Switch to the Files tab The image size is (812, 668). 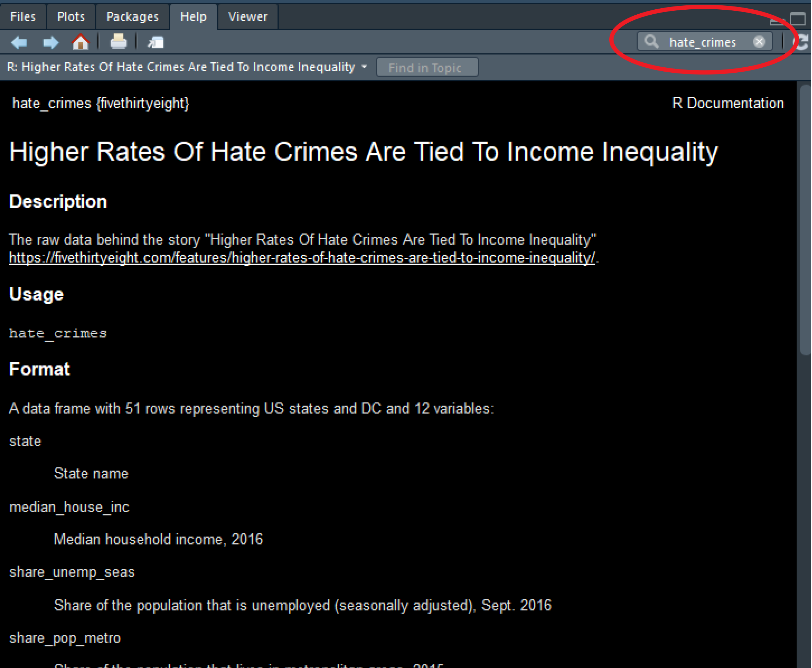click(x=23, y=16)
